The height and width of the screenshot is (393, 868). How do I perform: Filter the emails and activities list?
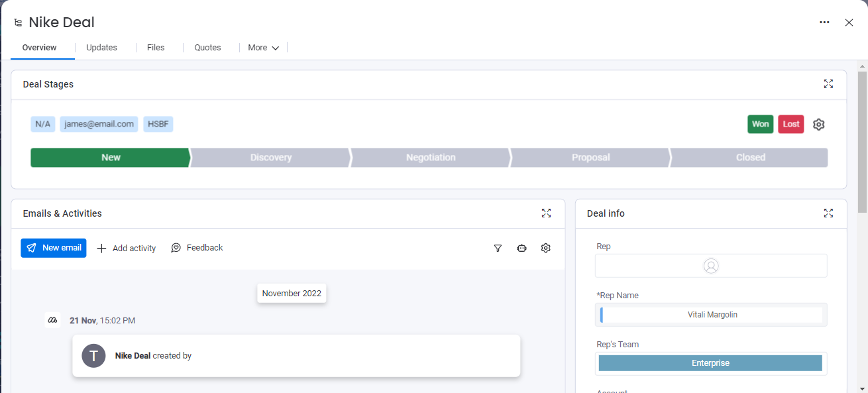(498, 248)
